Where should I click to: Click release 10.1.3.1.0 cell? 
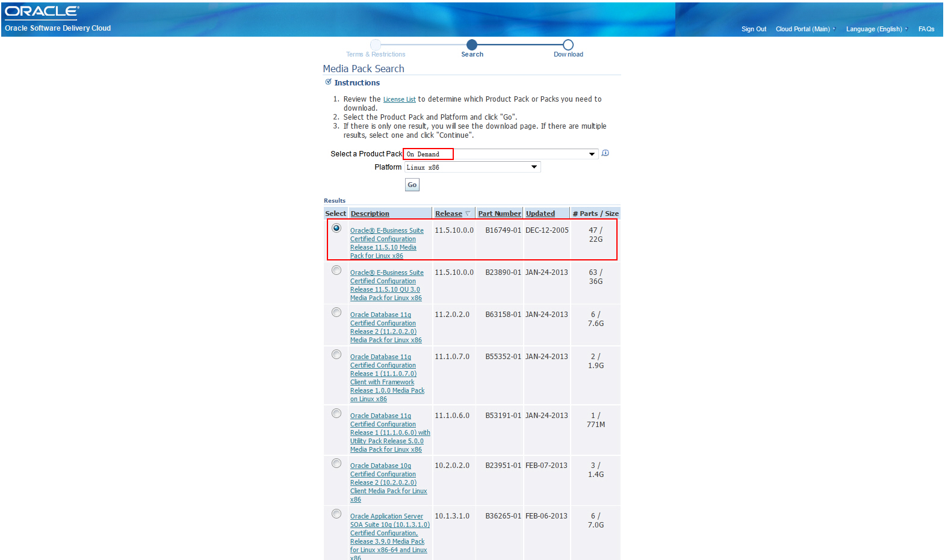click(452, 516)
